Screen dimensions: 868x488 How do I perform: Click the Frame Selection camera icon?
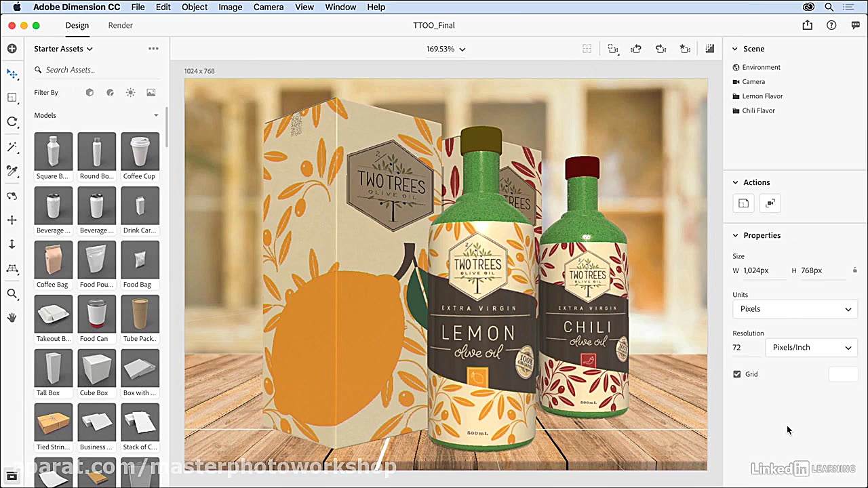[613, 49]
